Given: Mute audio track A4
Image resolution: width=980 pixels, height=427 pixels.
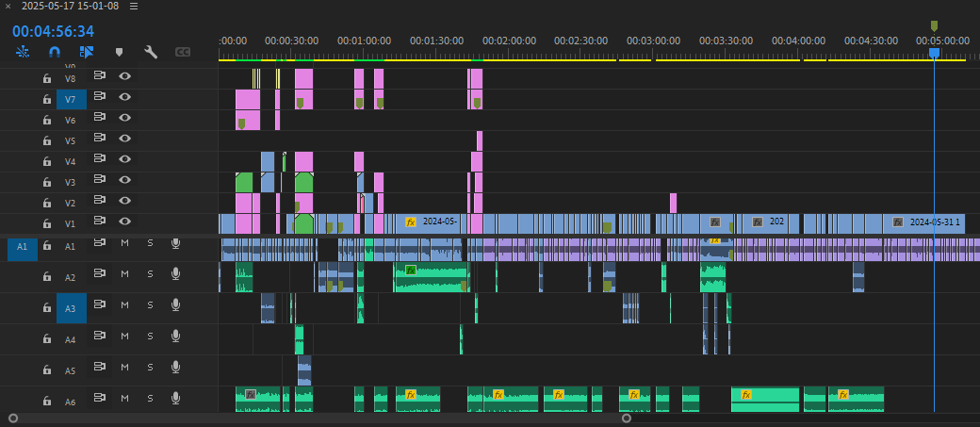Looking at the screenshot, I should [124, 336].
